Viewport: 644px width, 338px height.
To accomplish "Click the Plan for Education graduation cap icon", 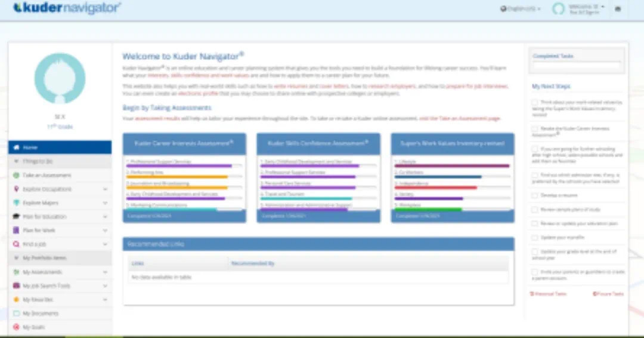I will (17, 216).
